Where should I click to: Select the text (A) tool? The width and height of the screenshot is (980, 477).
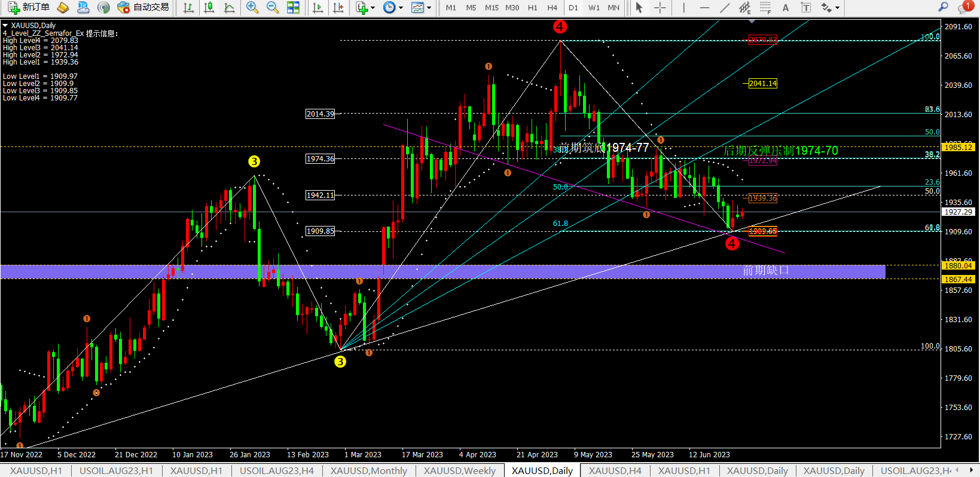click(786, 7)
